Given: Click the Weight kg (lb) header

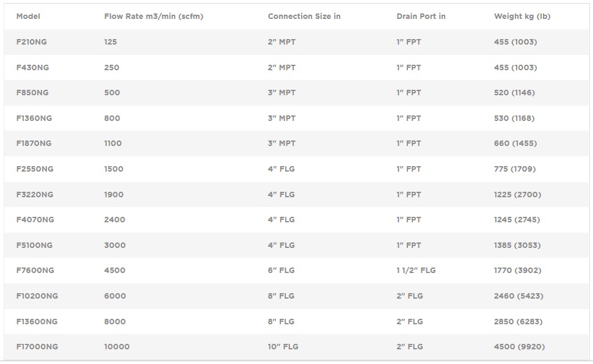Looking at the screenshot, I should coord(522,16).
